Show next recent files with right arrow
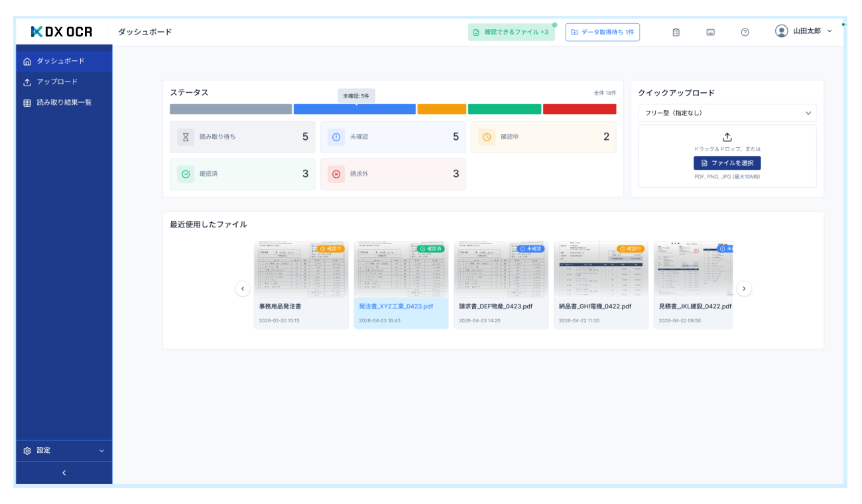Screen dimensions: 862x504 (744, 288)
